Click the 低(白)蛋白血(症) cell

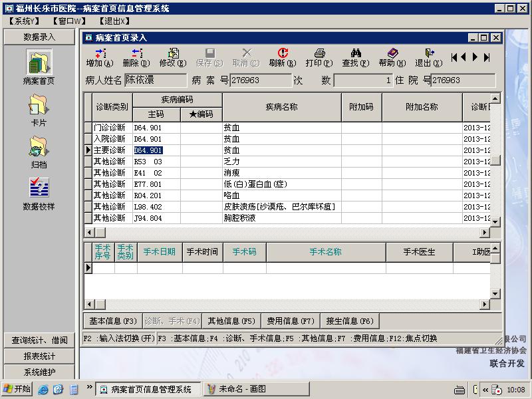(281, 184)
